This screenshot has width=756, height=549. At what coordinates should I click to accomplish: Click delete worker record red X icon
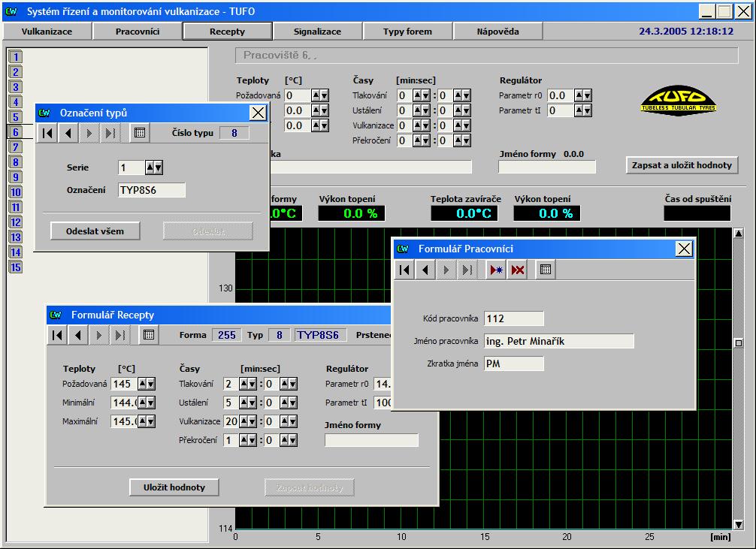pos(517,270)
